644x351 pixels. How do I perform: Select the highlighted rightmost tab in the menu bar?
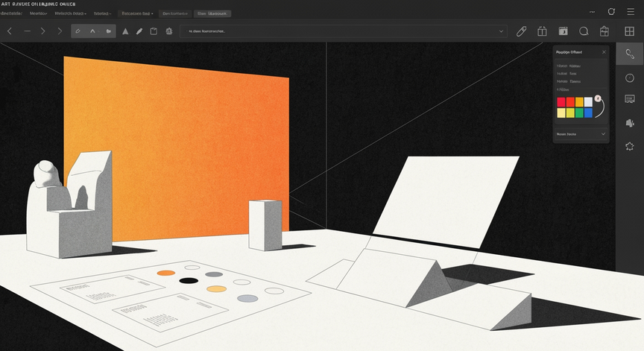212,13
